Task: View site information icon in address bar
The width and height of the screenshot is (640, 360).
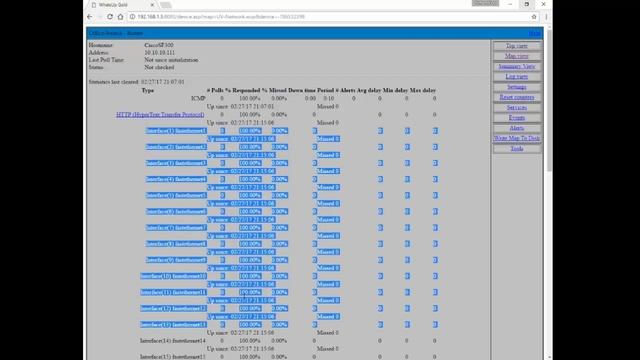Action: pos(132,17)
